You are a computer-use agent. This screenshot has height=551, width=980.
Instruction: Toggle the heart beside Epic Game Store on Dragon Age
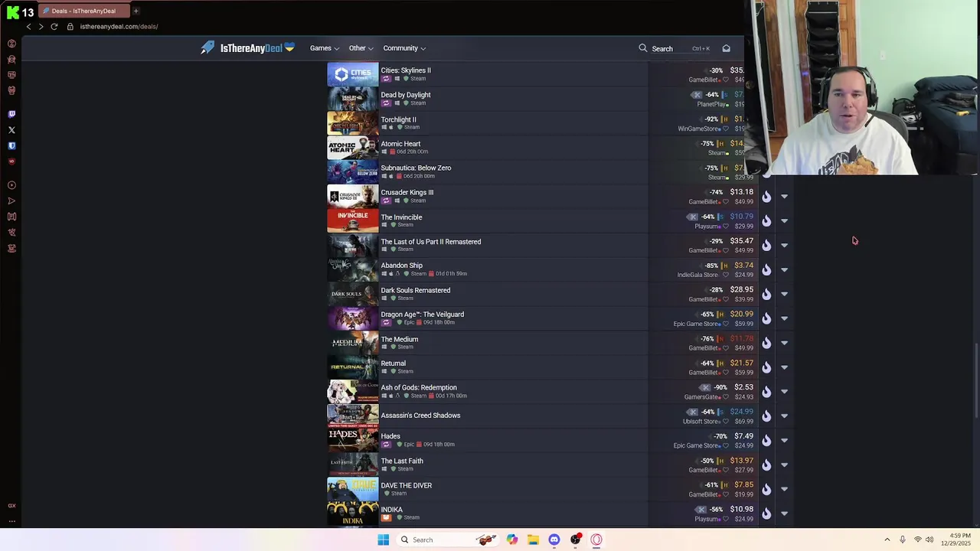(x=726, y=324)
